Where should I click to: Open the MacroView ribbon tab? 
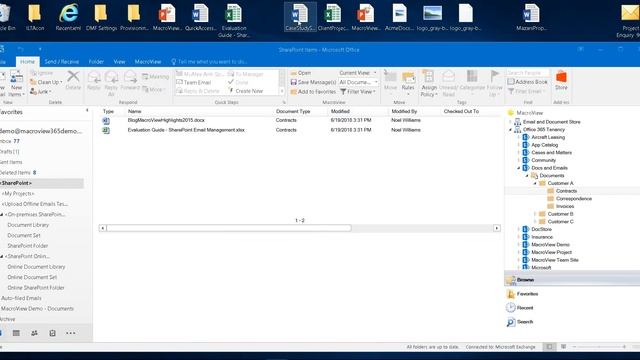pos(148,62)
